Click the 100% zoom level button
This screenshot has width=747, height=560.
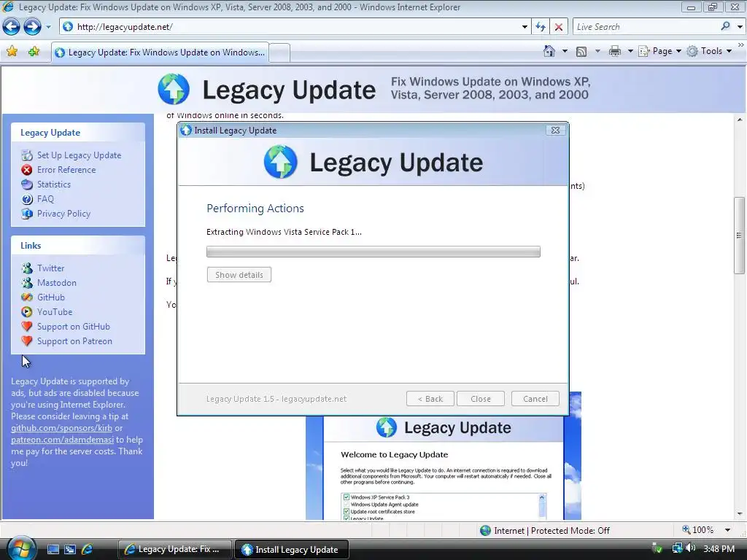pyautogui.click(x=698, y=530)
